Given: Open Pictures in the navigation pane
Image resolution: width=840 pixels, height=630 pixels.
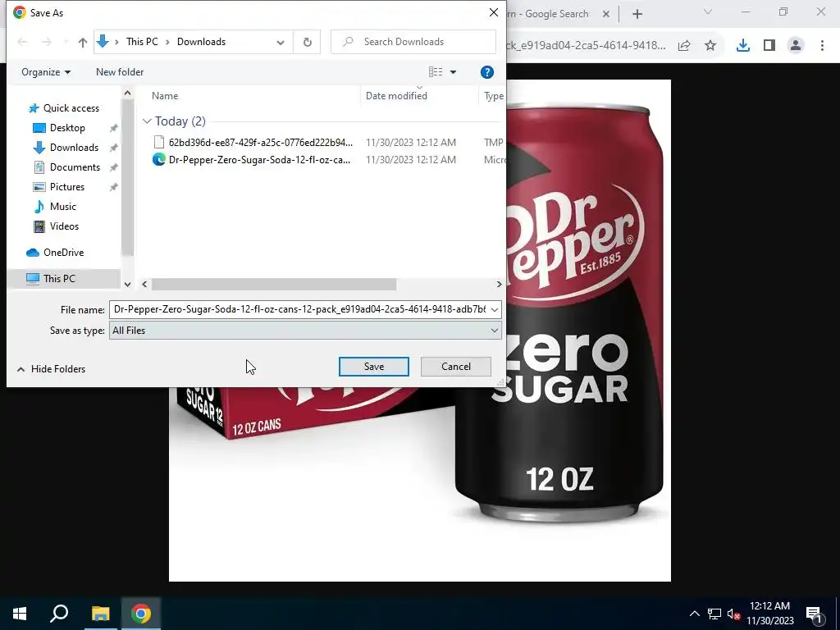Looking at the screenshot, I should [x=67, y=187].
